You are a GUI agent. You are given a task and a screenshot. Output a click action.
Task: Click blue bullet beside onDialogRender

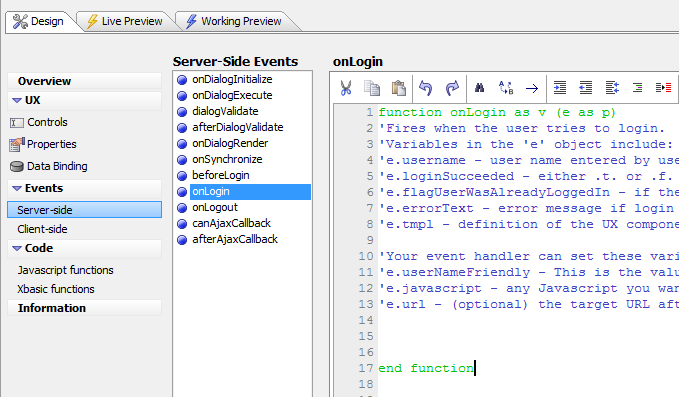[182, 144]
